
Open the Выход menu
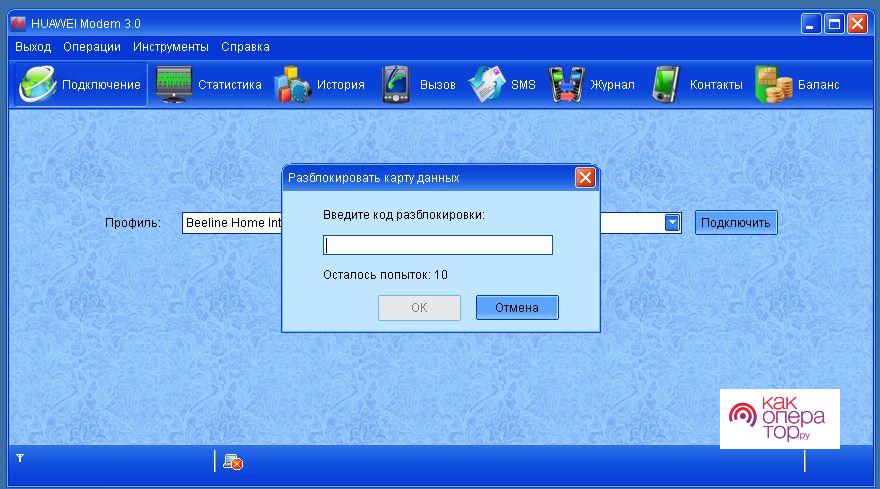(x=33, y=47)
